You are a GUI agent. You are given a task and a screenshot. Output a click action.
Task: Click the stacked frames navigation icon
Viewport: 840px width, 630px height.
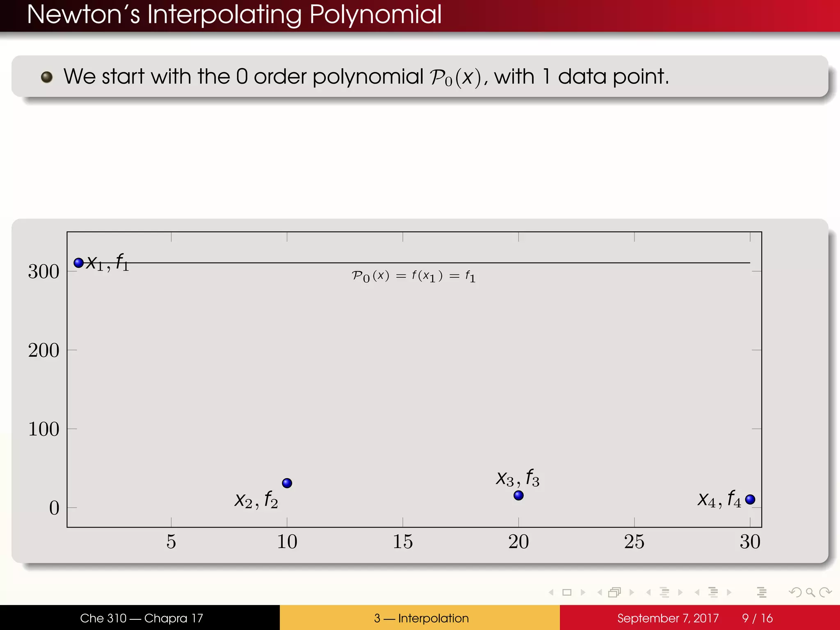click(614, 592)
